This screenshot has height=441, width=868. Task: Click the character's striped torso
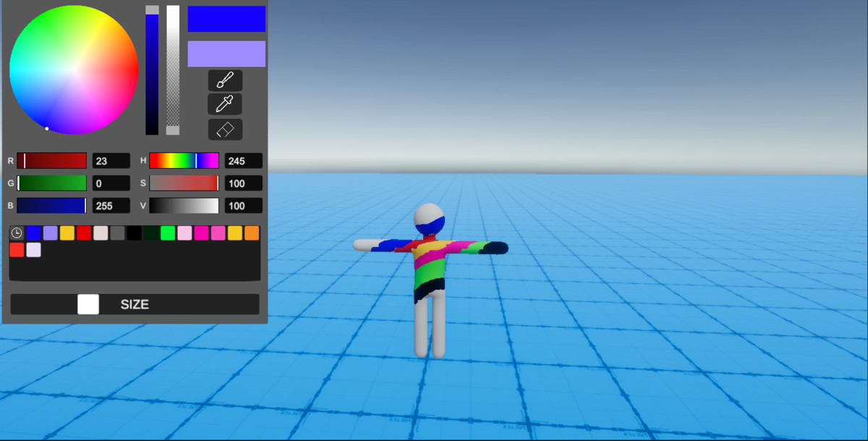point(430,268)
